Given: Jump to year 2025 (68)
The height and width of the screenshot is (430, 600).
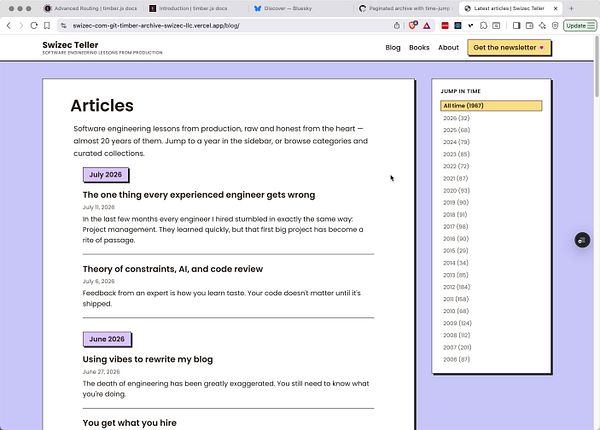Looking at the screenshot, I should coord(456,130).
